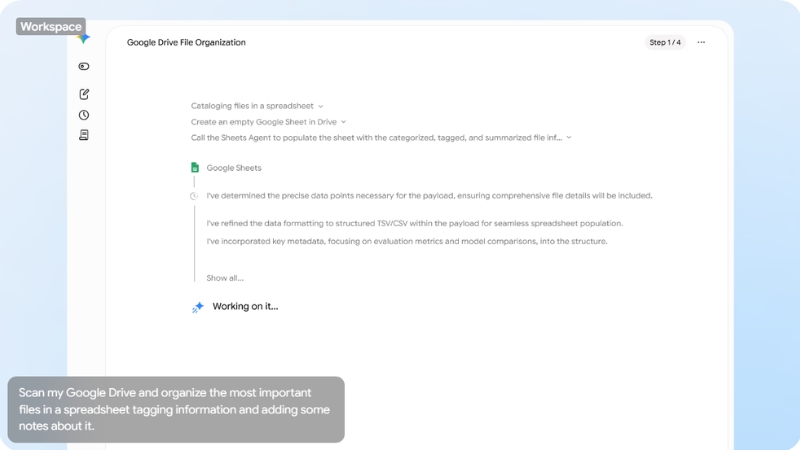
Task: Toggle the sidebar panel icon
Action: coord(84,66)
